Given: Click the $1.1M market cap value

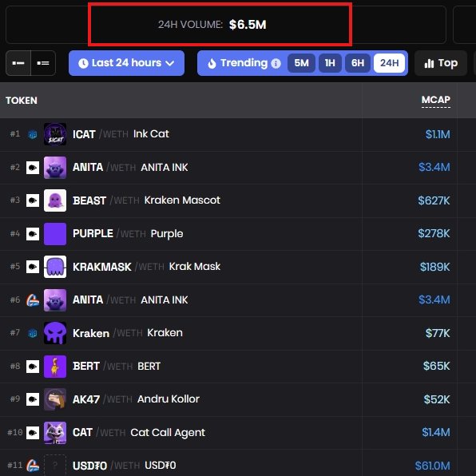Looking at the screenshot, I should pyautogui.click(x=438, y=134).
